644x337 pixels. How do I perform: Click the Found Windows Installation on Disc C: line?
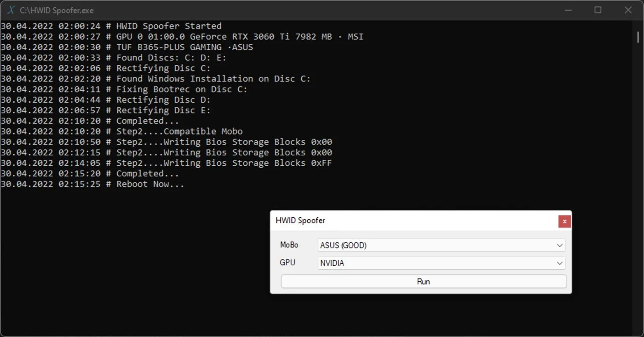coord(155,79)
